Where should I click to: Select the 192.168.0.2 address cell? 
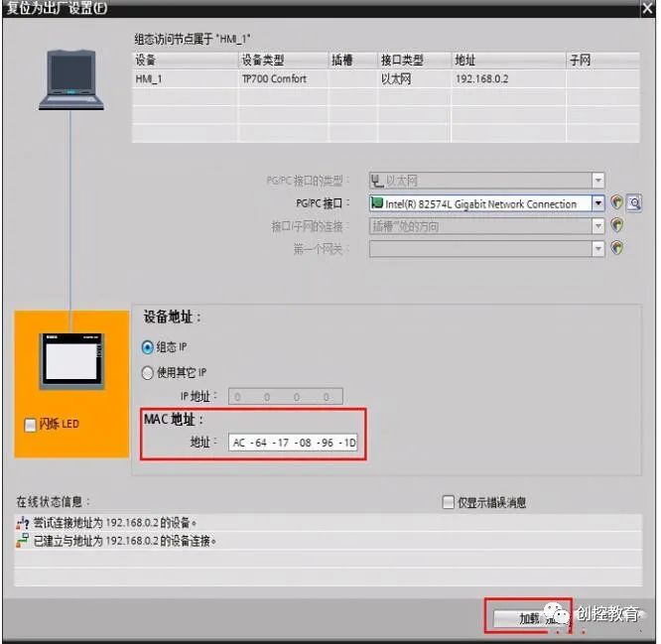(508, 78)
